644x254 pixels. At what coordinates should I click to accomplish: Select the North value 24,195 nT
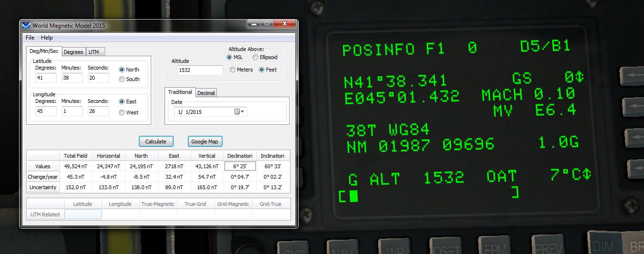[141, 166]
